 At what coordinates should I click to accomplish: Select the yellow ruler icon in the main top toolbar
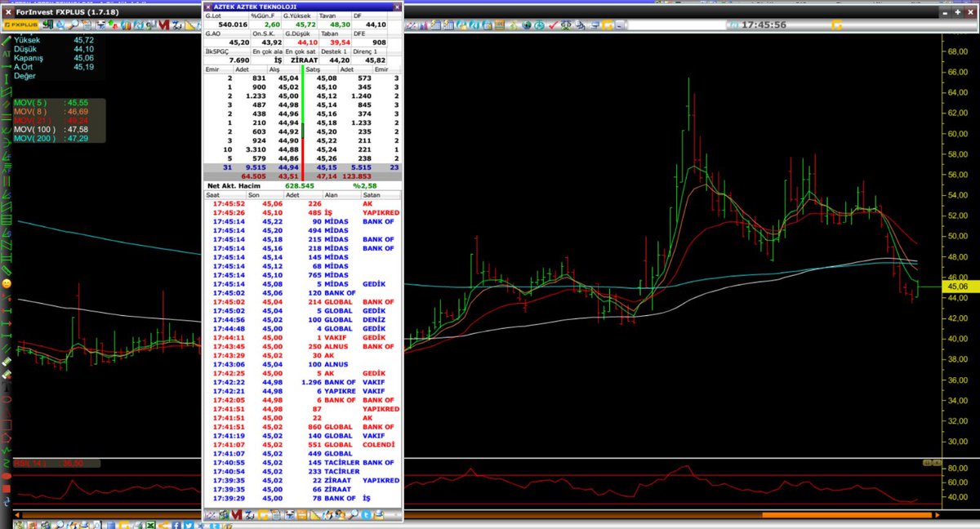tap(189, 24)
